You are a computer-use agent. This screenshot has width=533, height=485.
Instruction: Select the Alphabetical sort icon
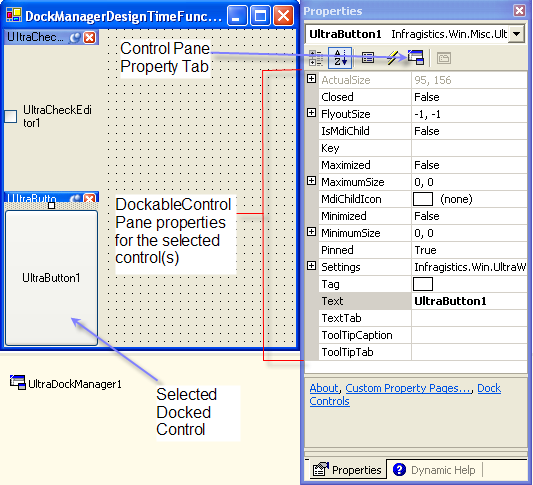tap(340, 58)
